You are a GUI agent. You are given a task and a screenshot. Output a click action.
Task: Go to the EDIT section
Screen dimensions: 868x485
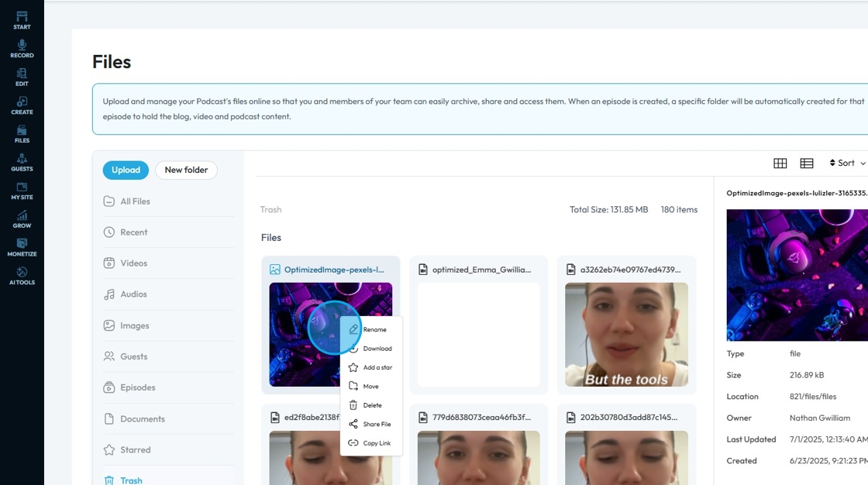(x=22, y=77)
